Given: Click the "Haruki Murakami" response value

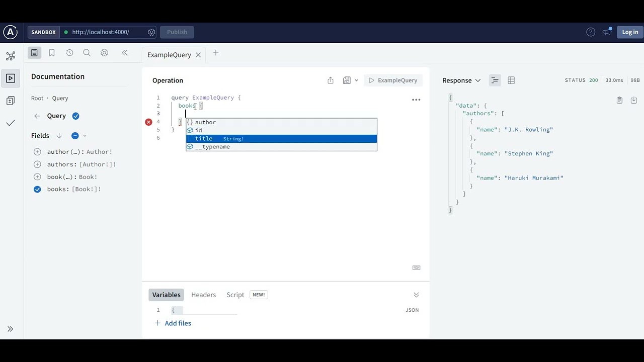Looking at the screenshot, I should (534, 178).
